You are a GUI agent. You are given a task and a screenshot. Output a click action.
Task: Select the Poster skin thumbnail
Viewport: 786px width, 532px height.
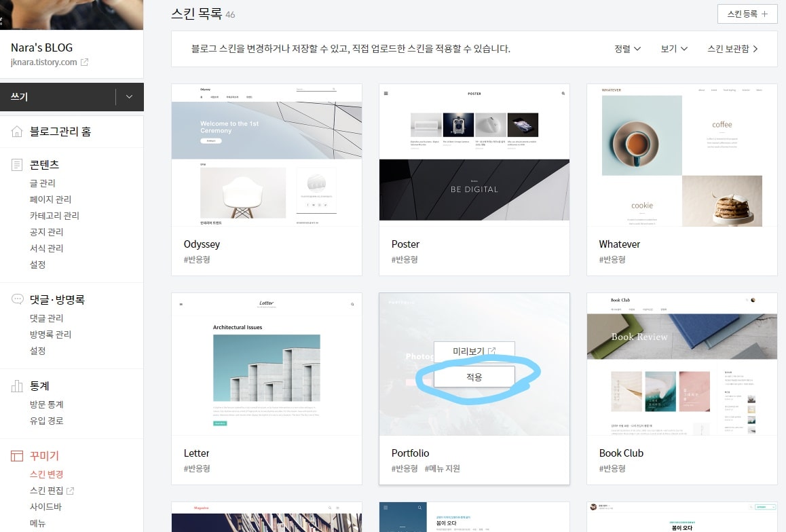[474, 155]
